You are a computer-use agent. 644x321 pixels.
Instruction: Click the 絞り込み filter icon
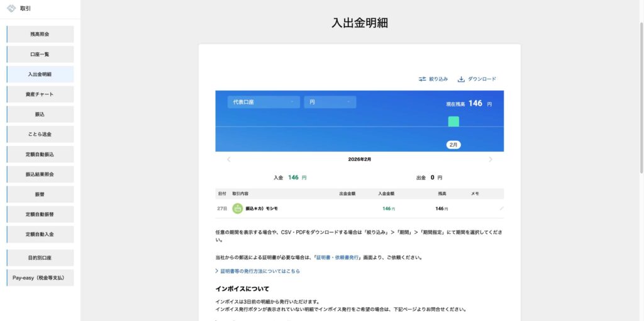click(423, 79)
